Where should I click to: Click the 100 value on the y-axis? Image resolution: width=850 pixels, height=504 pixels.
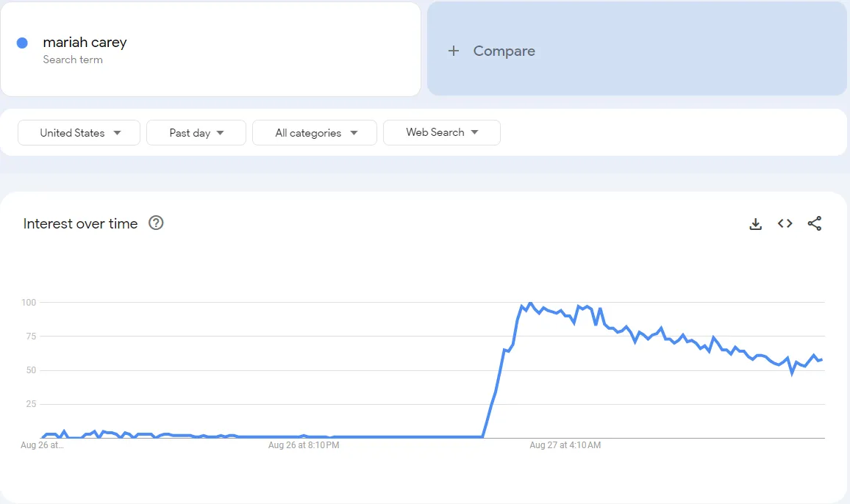pyautogui.click(x=28, y=302)
